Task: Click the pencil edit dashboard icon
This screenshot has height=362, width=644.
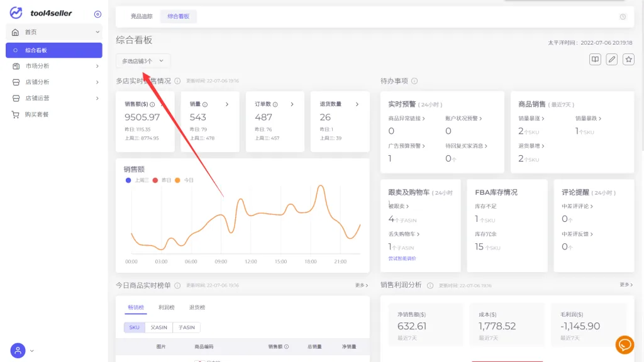Action: (611, 60)
